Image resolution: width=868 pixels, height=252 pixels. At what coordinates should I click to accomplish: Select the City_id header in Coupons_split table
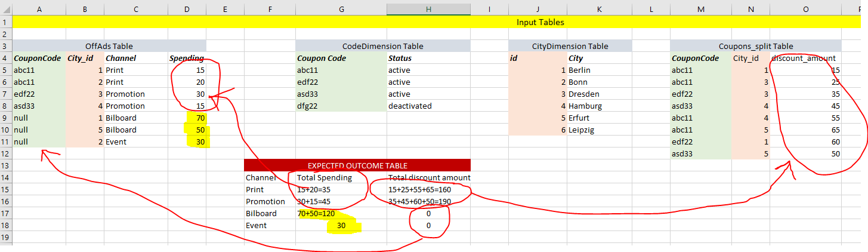750,58
